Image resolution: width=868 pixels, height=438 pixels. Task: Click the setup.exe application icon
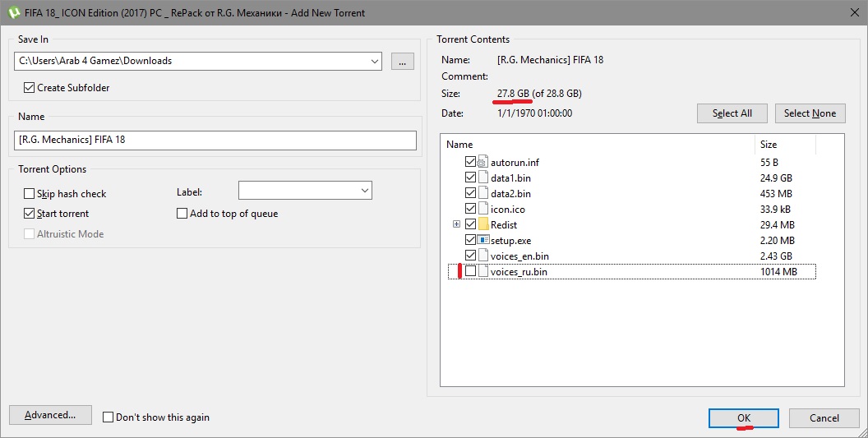click(x=482, y=240)
